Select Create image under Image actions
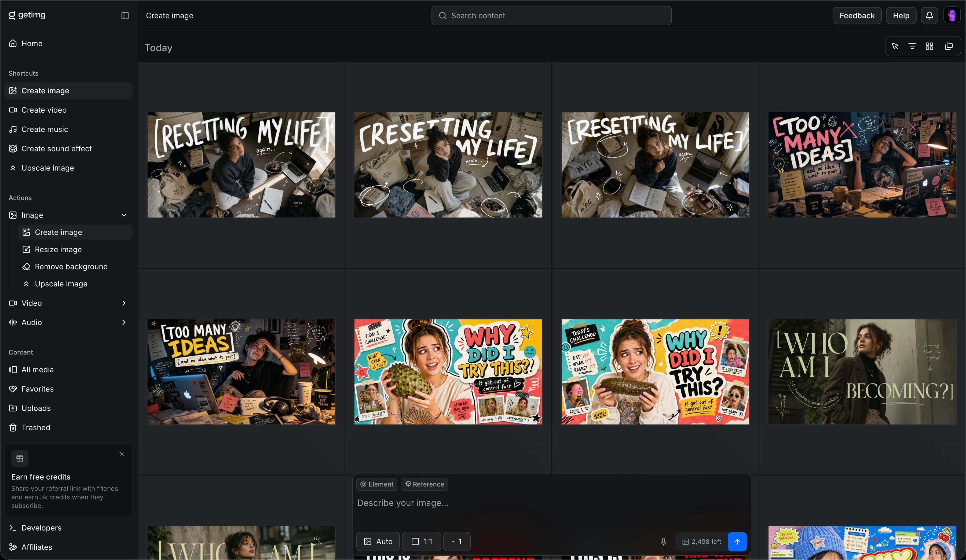The width and height of the screenshot is (966, 560). 75,233
